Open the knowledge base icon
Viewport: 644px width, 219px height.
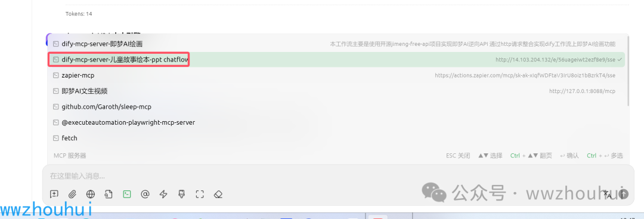[109, 195]
